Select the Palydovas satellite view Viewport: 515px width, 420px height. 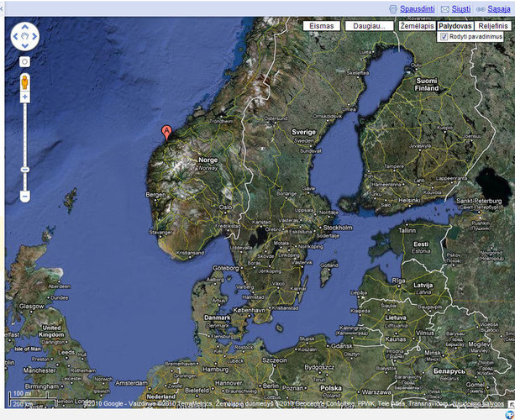(455, 26)
